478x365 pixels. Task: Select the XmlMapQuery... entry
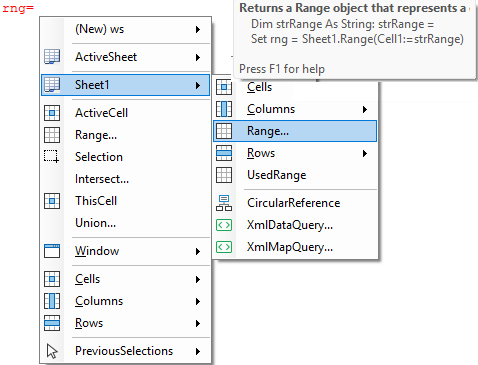point(295,247)
